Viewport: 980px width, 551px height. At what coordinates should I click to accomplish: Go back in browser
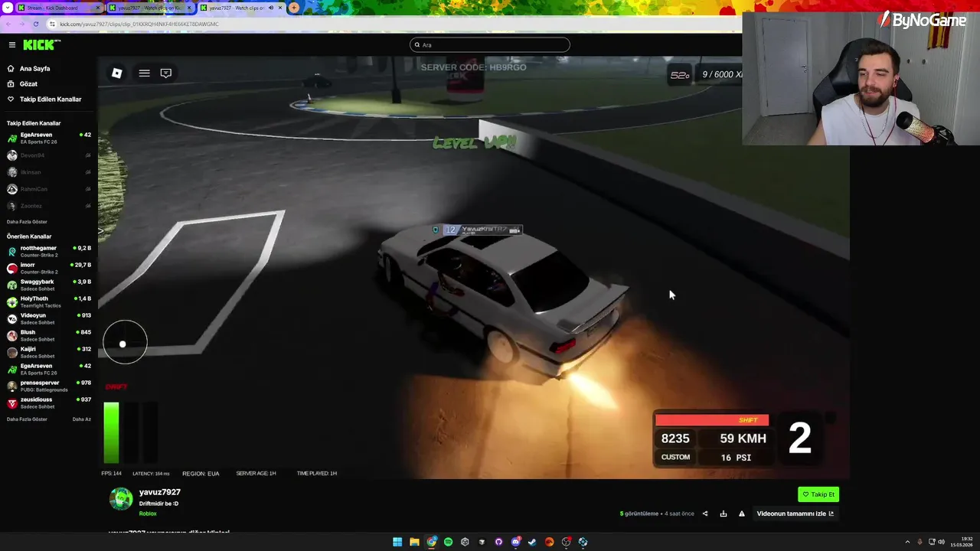tap(8, 24)
